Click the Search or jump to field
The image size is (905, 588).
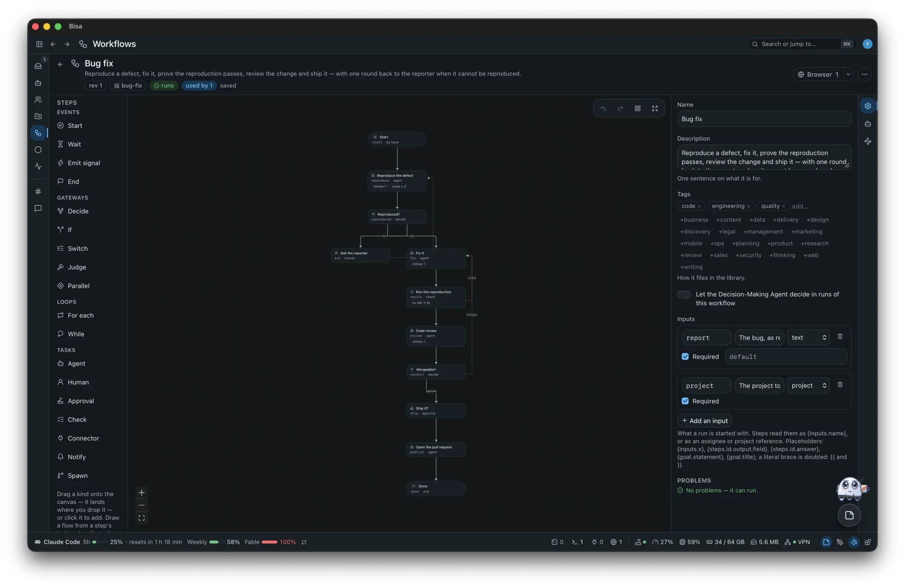tap(802, 44)
